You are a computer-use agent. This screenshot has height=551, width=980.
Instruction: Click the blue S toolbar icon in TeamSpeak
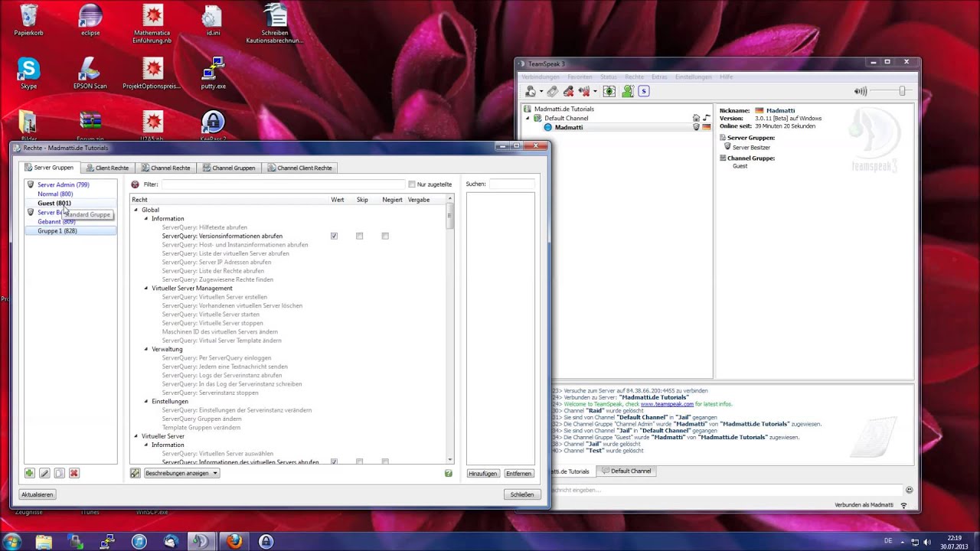[x=644, y=92]
